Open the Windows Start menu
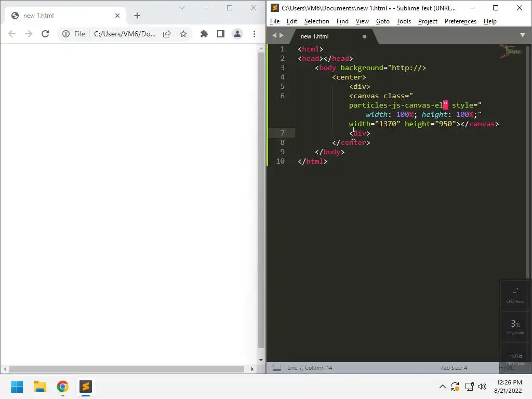Viewport: 532px width, 399px height. click(x=17, y=387)
